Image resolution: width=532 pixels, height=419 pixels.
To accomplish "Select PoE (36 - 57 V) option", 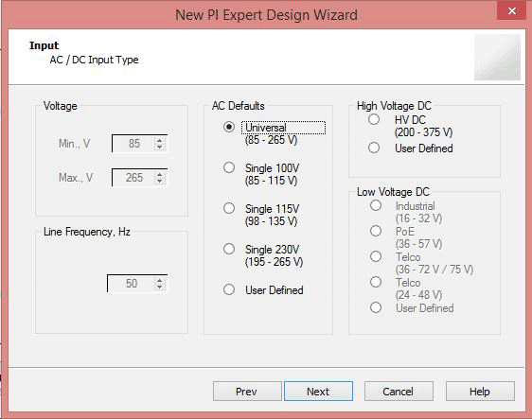I will (x=376, y=231).
